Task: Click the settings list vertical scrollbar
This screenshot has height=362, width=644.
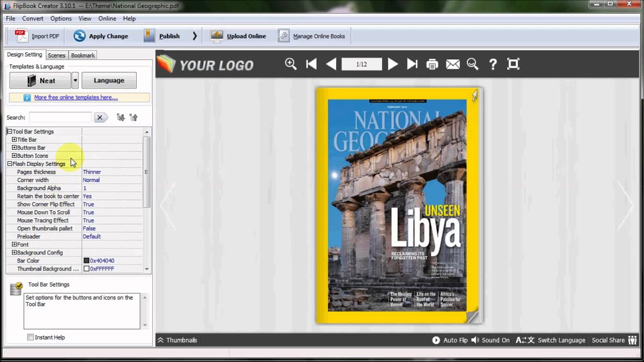Action: 147,171
